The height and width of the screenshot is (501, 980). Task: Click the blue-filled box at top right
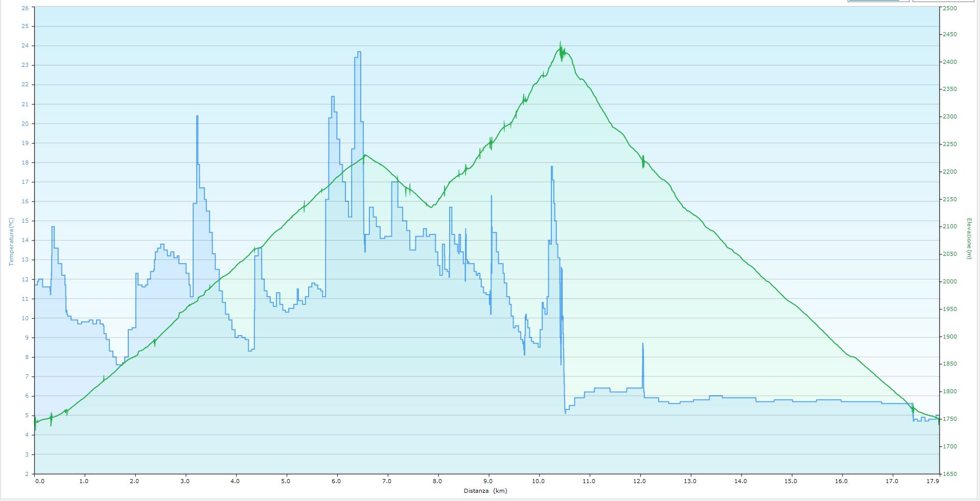pyautogui.click(x=878, y=1)
